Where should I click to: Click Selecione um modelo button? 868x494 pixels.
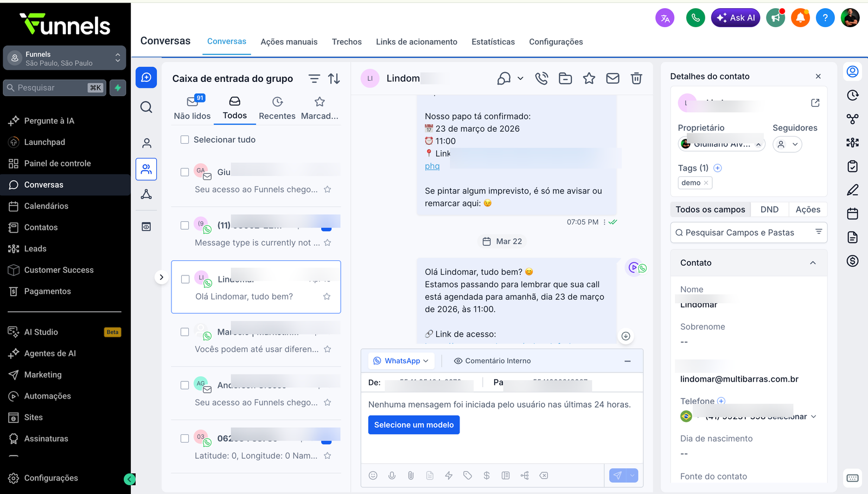414,425
